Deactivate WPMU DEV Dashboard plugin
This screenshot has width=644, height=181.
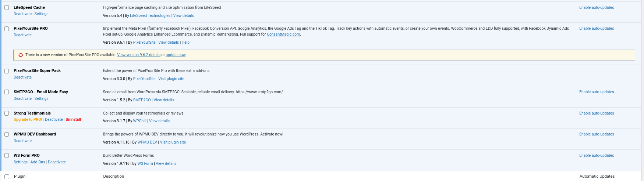click(22, 141)
